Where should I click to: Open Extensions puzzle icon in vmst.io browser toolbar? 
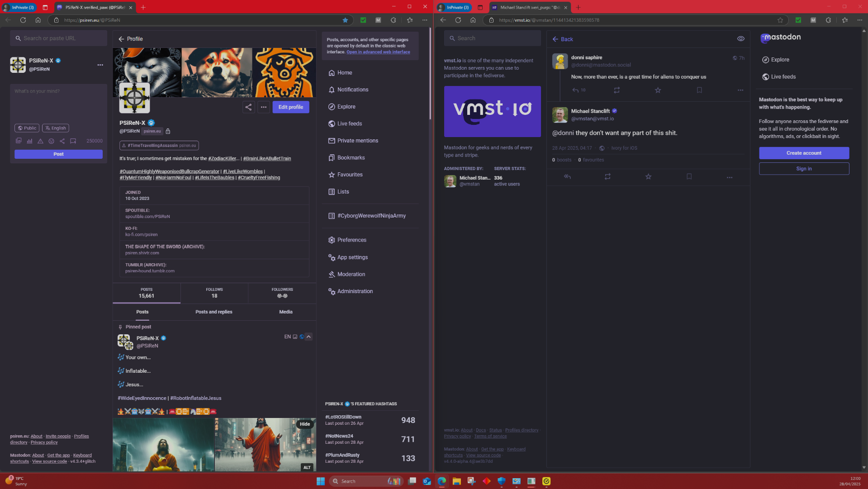(828, 20)
